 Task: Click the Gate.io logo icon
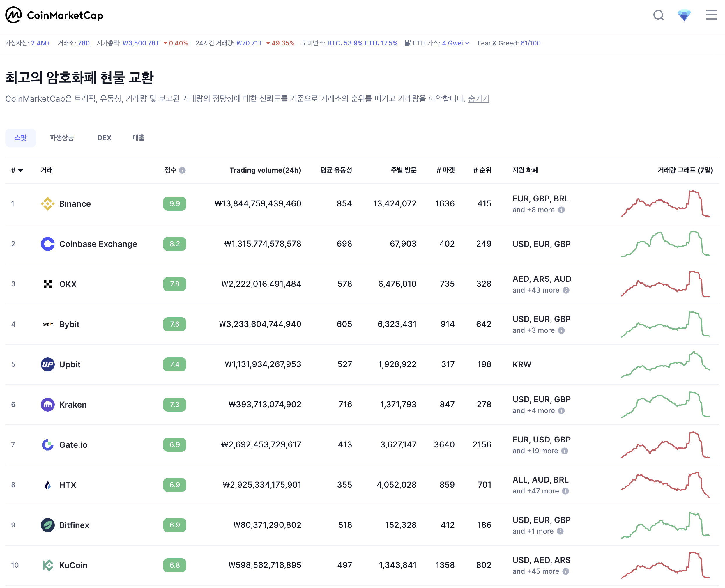[48, 444]
